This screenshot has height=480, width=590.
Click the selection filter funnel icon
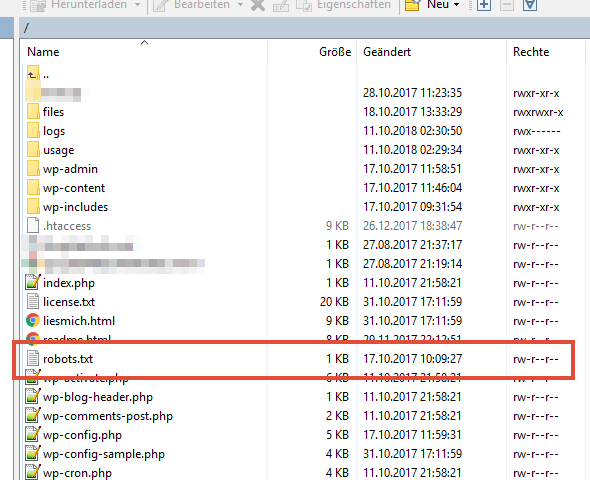(x=530, y=5)
